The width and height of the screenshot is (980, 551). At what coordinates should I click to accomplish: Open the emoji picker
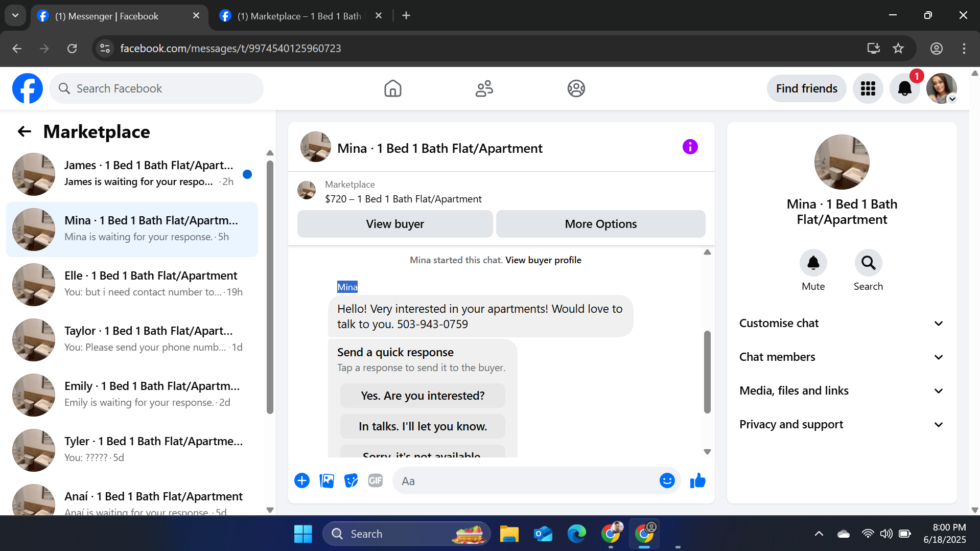click(x=667, y=480)
